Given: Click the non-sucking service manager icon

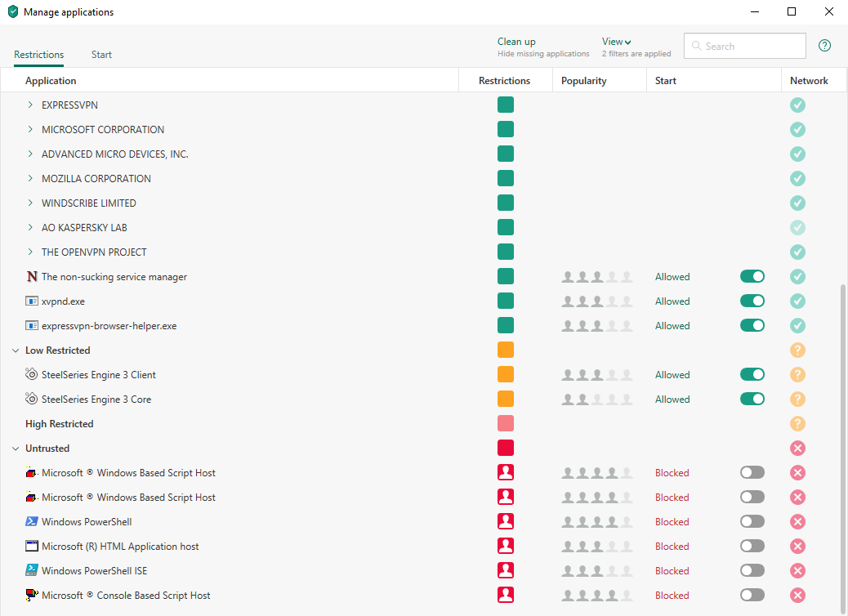Looking at the screenshot, I should [x=32, y=277].
